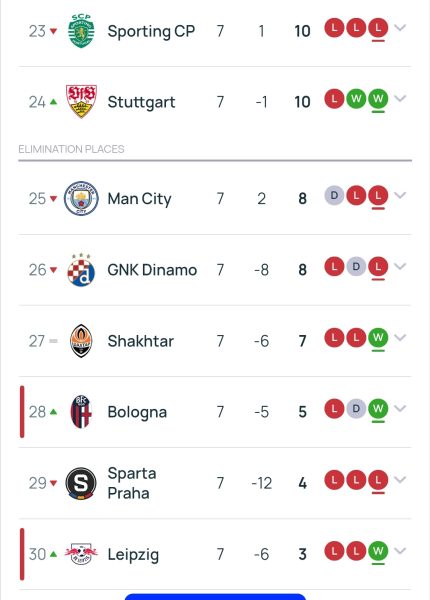
Task: Click Bologna's latest W result badge
Action: point(378,409)
